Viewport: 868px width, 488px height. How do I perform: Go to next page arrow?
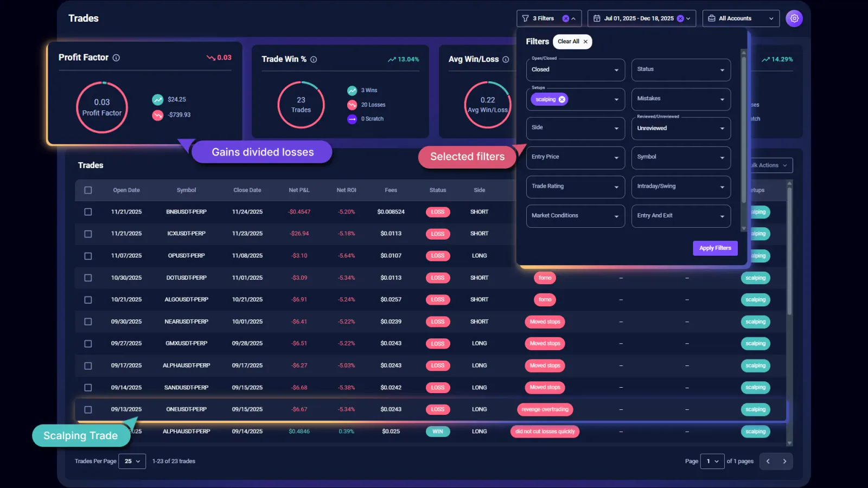click(784, 461)
